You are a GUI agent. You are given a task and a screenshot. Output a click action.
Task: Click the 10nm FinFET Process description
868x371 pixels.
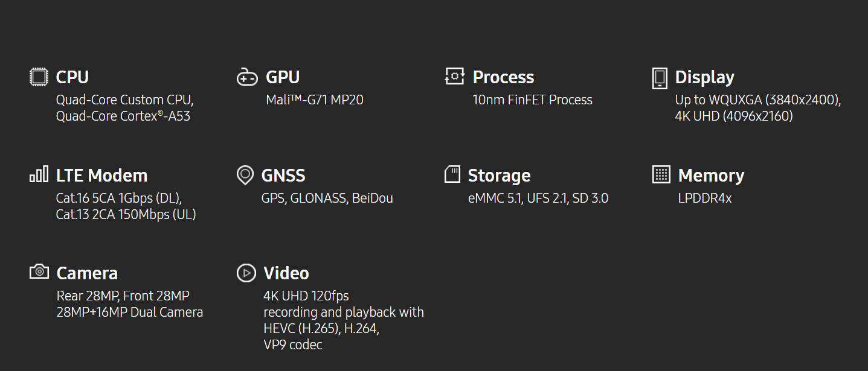(x=533, y=100)
